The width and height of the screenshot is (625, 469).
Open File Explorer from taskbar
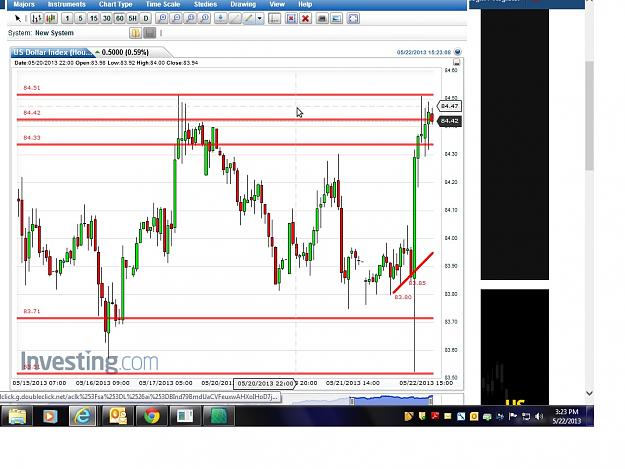click(17, 416)
